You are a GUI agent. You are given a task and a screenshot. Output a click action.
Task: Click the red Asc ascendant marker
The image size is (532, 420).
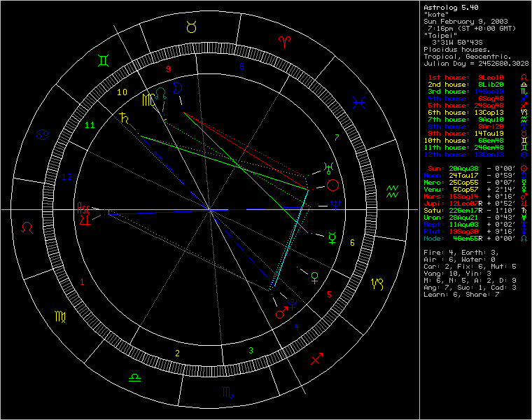pos(83,208)
